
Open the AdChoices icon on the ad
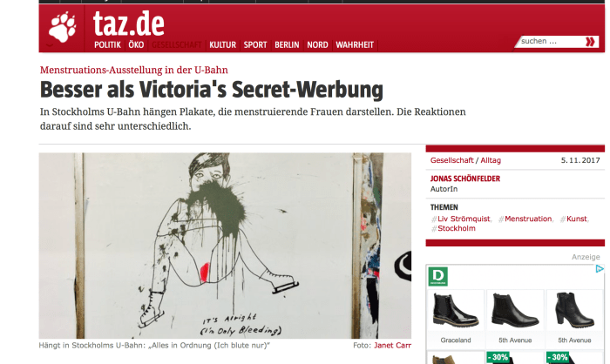(600, 269)
